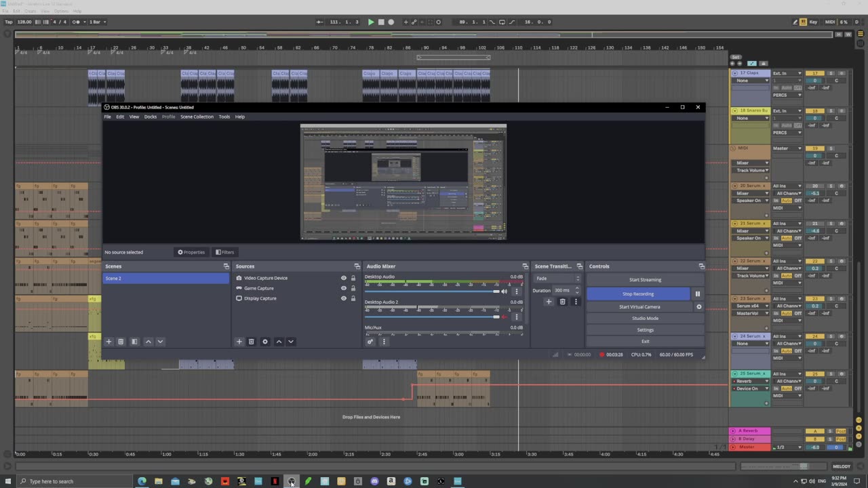
Task: Open Track Volume dropdown on MIDI track
Action: click(752, 170)
